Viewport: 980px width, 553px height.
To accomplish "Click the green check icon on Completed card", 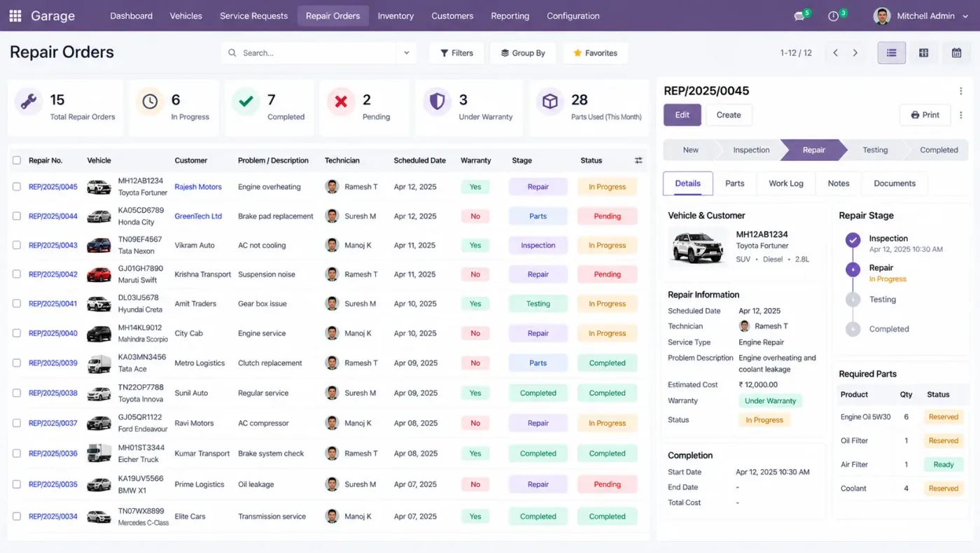I will 246,102.
